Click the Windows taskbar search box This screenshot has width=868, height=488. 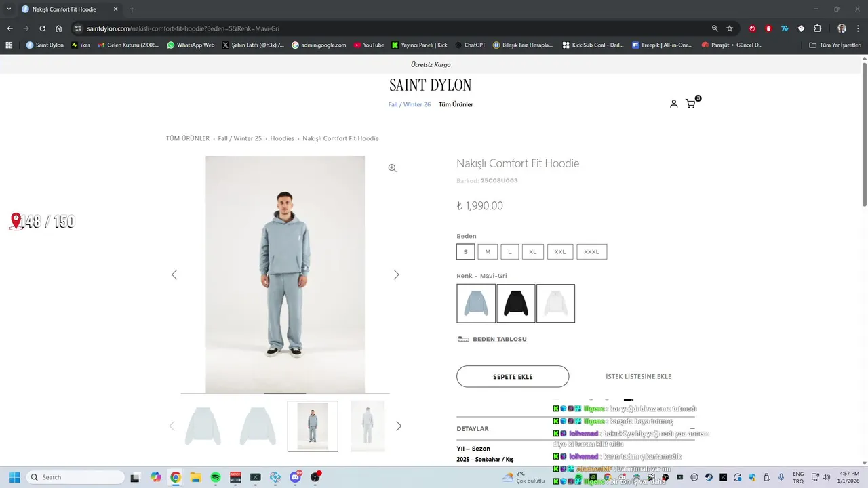click(75, 477)
